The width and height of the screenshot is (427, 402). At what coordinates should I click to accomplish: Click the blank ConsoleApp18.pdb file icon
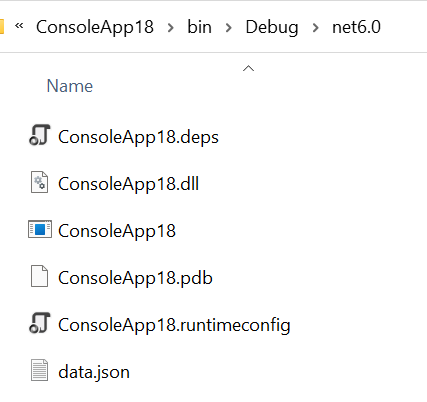coord(40,276)
